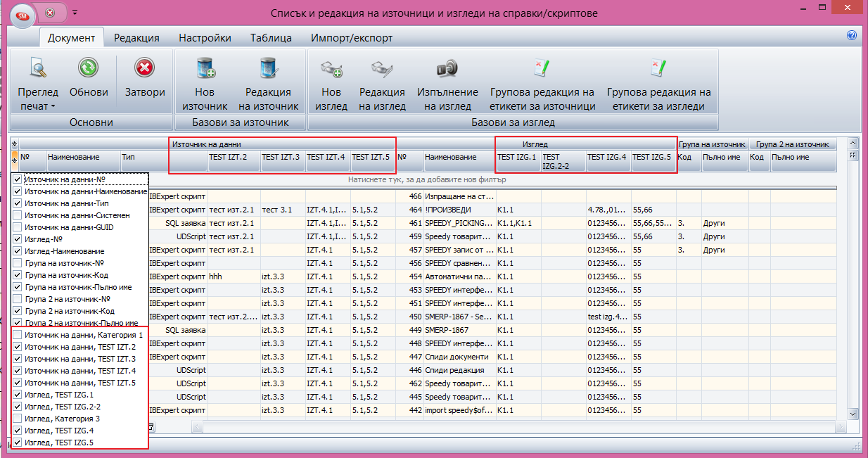The width and height of the screenshot is (868, 458).
Task: Check Източник на данни, Категория 1 checkbox
Action: 17,335
